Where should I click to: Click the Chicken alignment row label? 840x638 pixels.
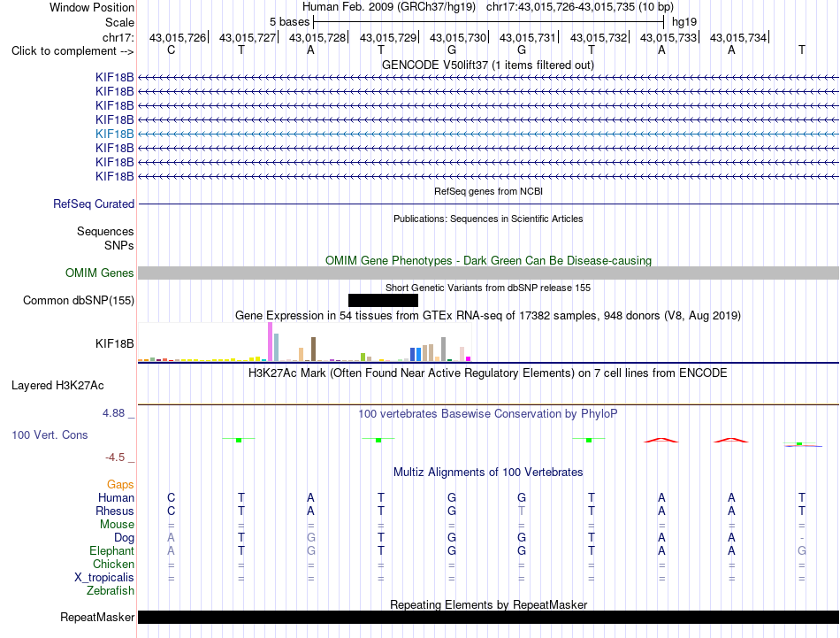[113, 564]
